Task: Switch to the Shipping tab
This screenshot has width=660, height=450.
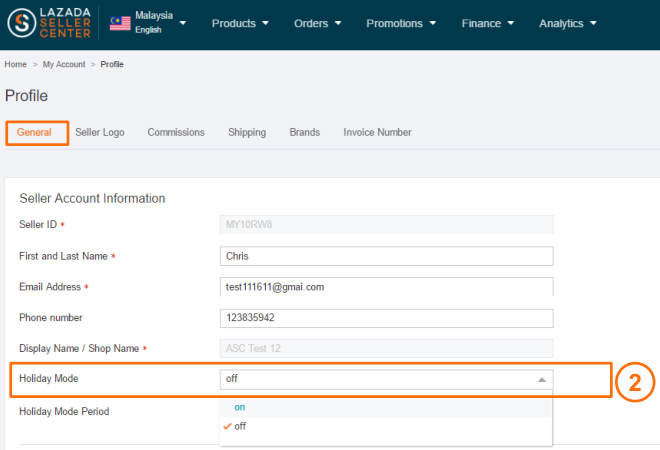Action: (x=247, y=132)
